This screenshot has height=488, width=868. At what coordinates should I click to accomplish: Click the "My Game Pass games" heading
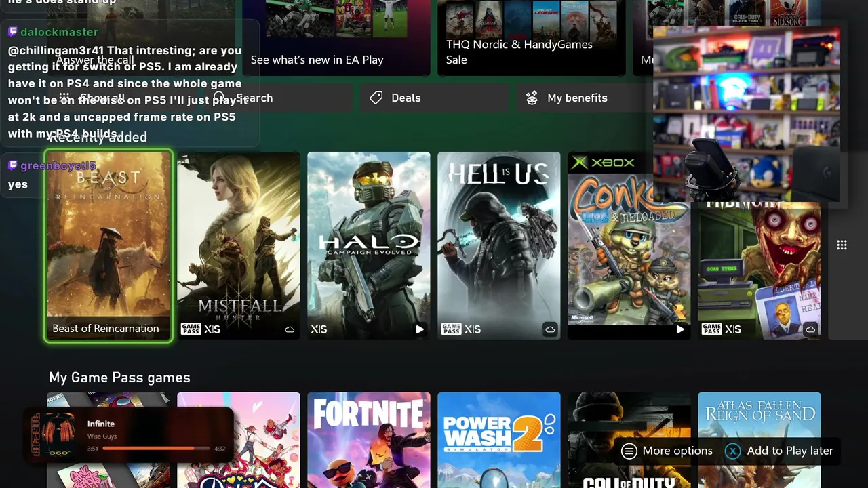[x=119, y=378]
